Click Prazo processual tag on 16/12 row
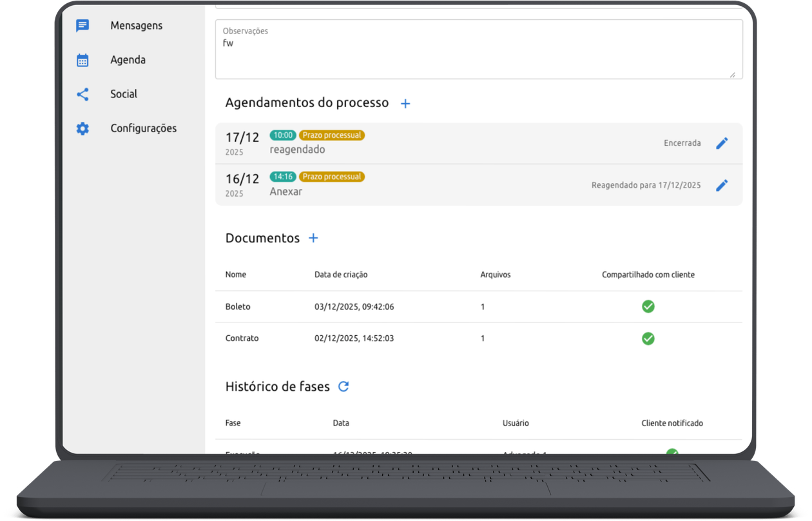812x521 pixels. tap(332, 177)
